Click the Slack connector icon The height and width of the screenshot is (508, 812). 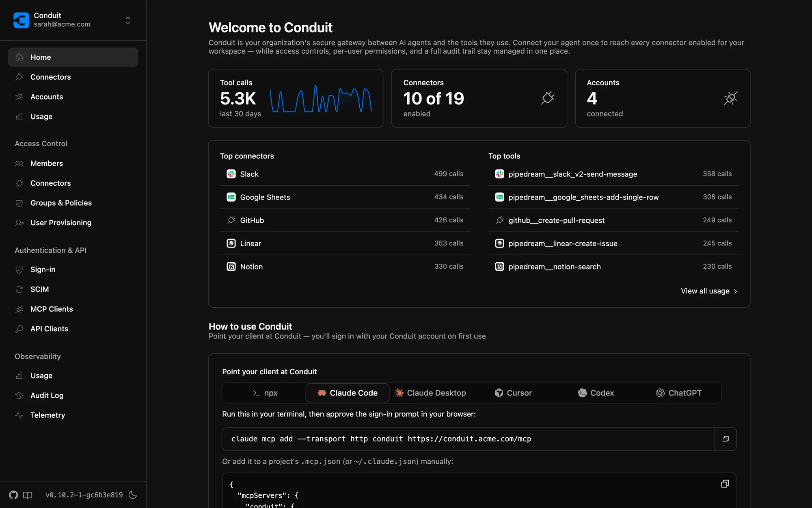coord(231,174)
